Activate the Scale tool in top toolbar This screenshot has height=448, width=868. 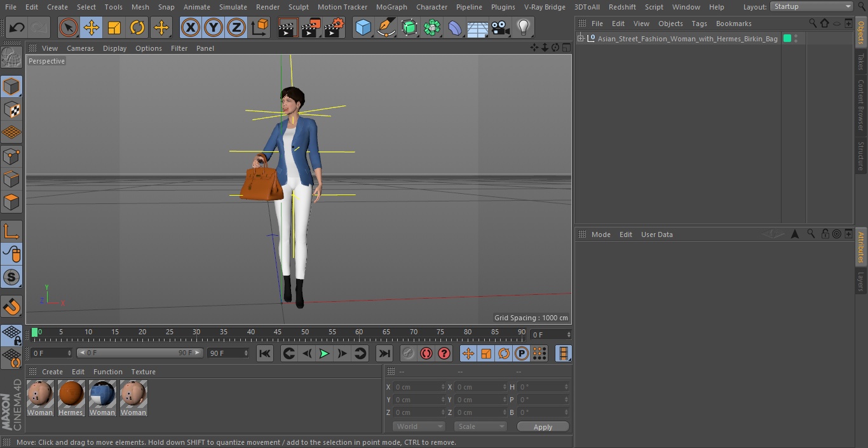[x=114, y=27]
